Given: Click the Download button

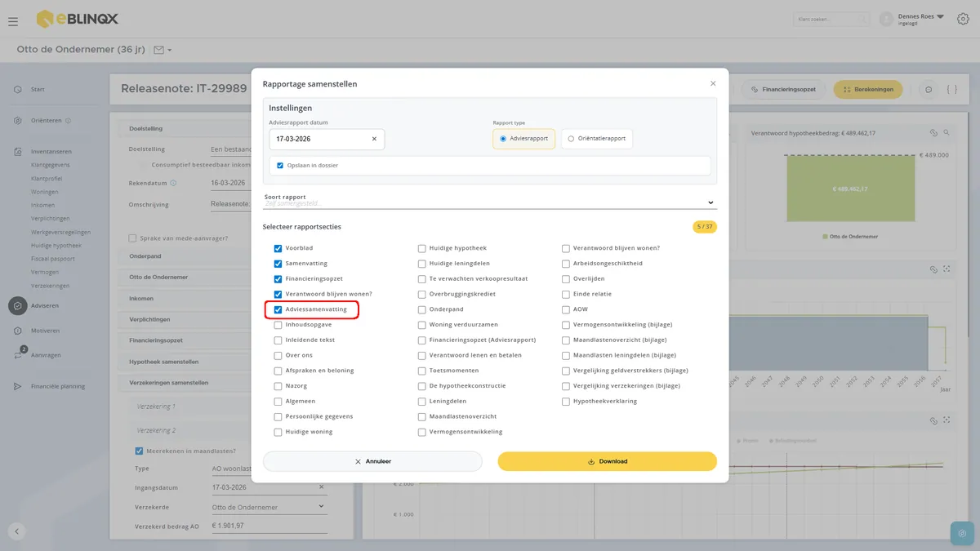Looking at the screenshot, I should [608, 461].
